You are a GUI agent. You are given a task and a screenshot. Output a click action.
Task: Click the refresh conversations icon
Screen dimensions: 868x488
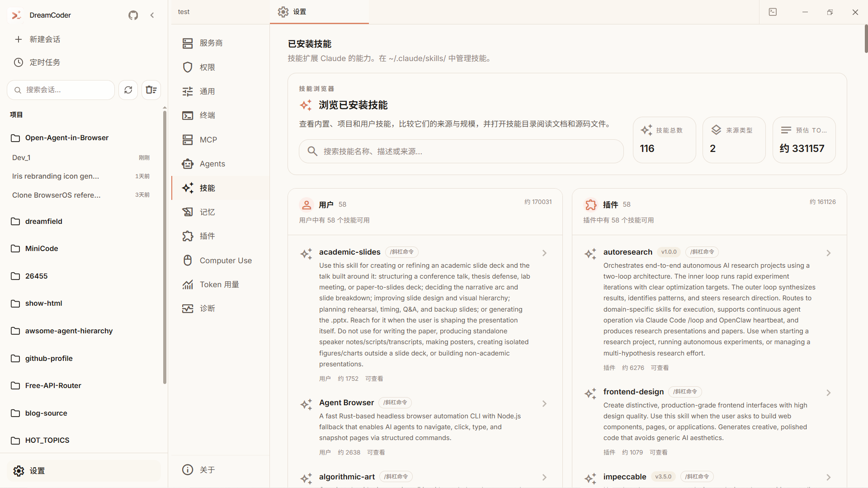[x=128, y=90]
